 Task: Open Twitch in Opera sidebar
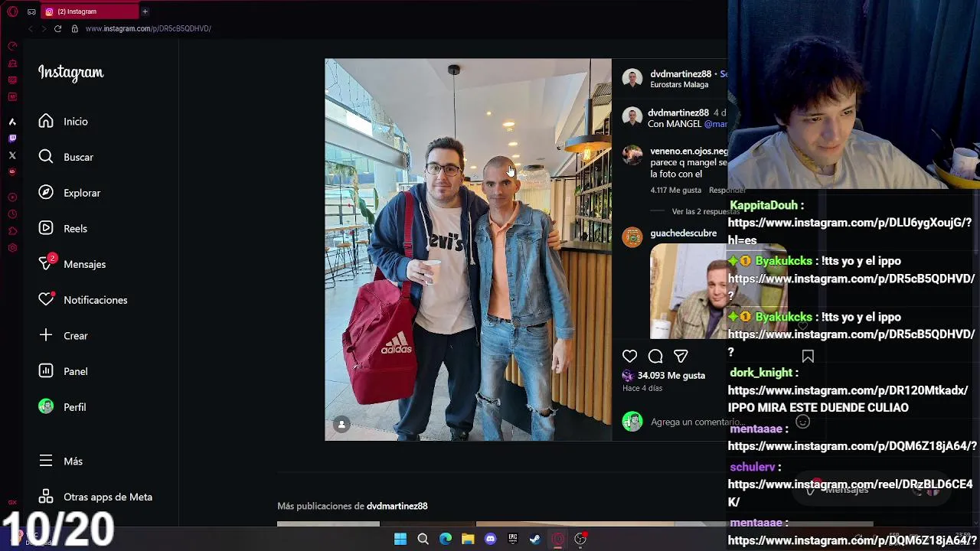click(12, 139)
